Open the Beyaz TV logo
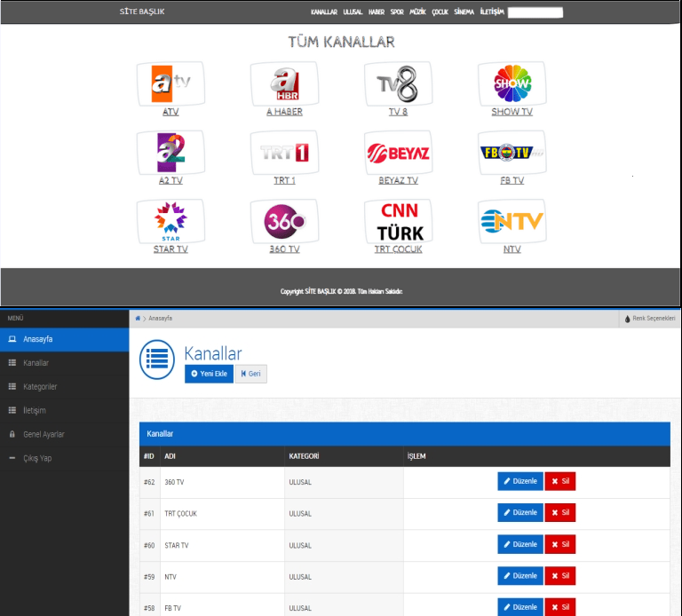The image size is (682, 616). point(398,152)
